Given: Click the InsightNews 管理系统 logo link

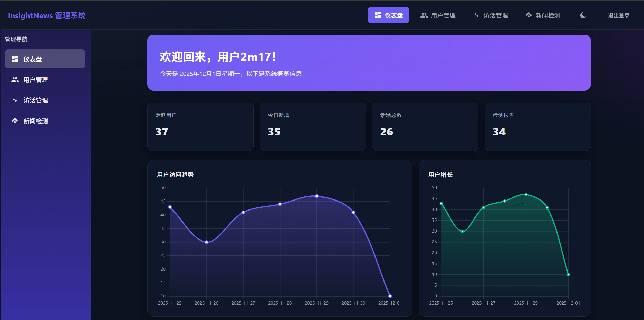Looking at the screenshot, I should coord(47,15).
